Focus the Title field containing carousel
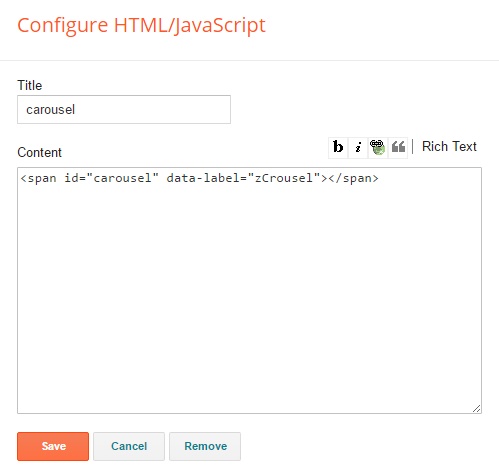Viewport: 499px width, 476px height. click(124, 109)
